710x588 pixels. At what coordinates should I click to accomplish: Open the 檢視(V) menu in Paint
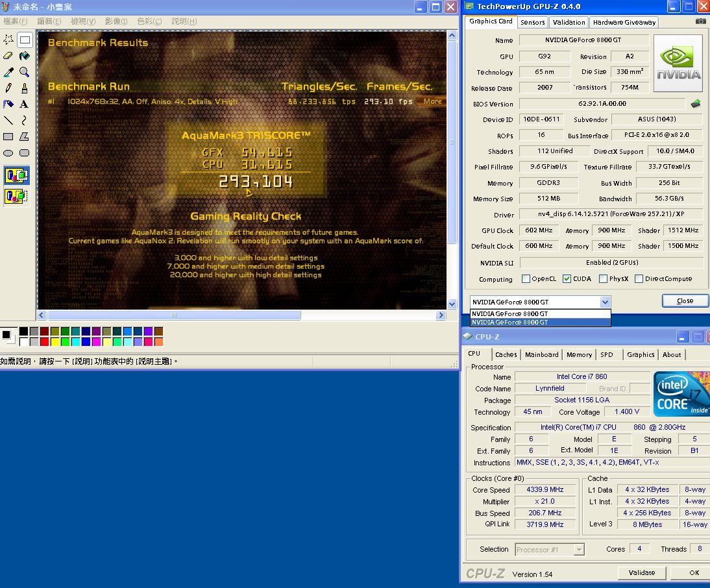point(83,21)
